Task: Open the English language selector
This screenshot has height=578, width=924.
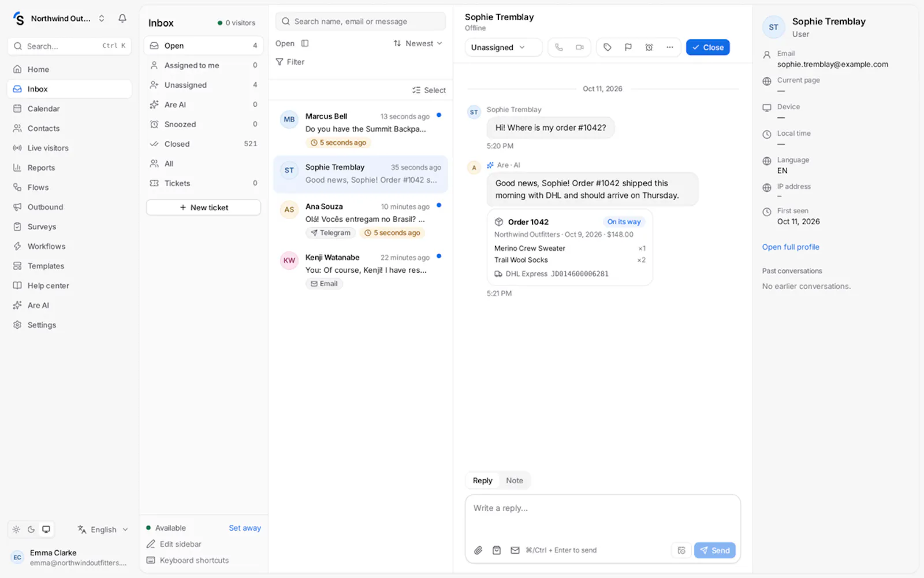Action: (103, 529)
